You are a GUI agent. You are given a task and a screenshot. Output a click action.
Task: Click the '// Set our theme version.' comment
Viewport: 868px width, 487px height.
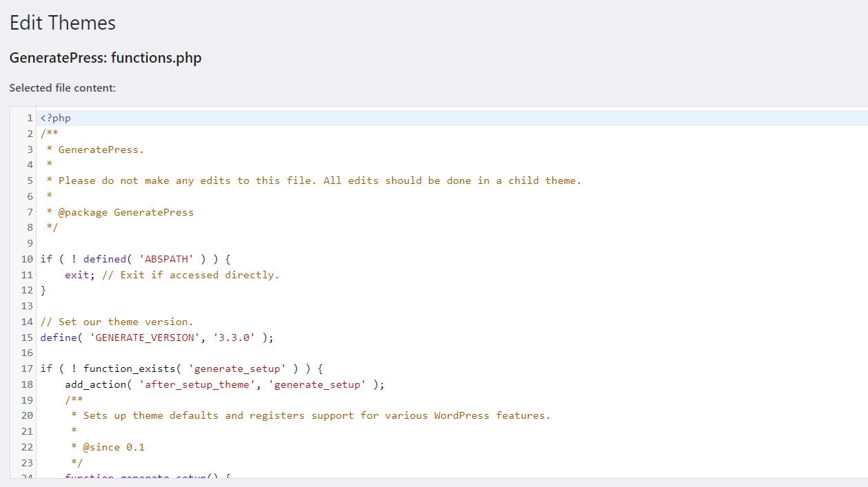117,322
